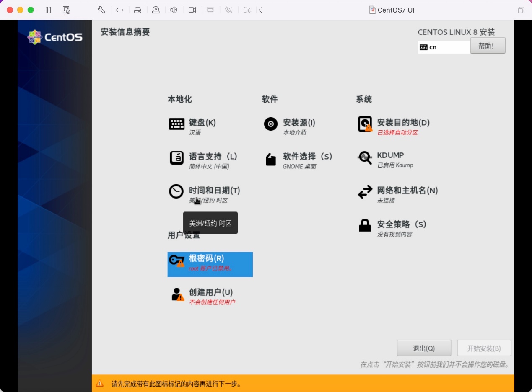The width and height of the screenshot is (532, 392).
Task: Open the Time and Date clock icon
Action: [x=176, y=191]
